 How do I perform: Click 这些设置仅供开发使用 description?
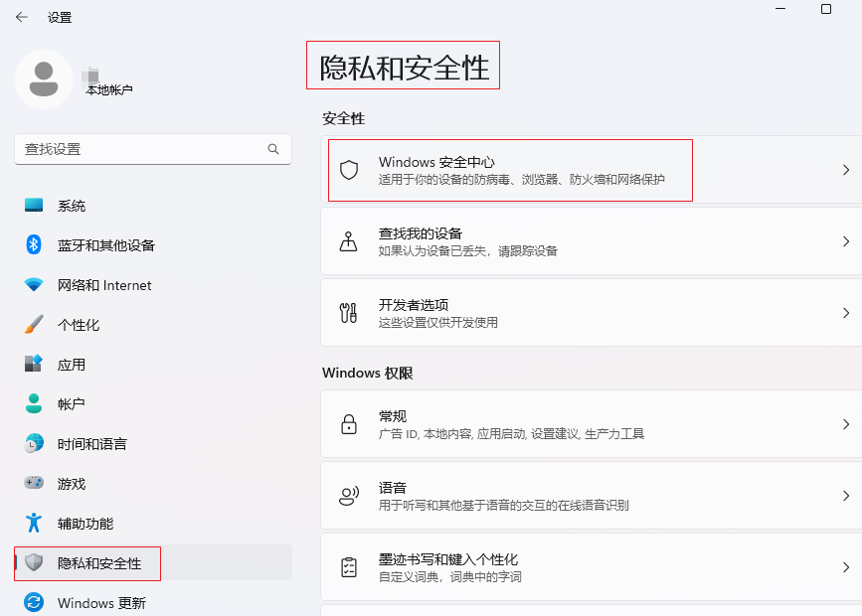coord(438,323)
